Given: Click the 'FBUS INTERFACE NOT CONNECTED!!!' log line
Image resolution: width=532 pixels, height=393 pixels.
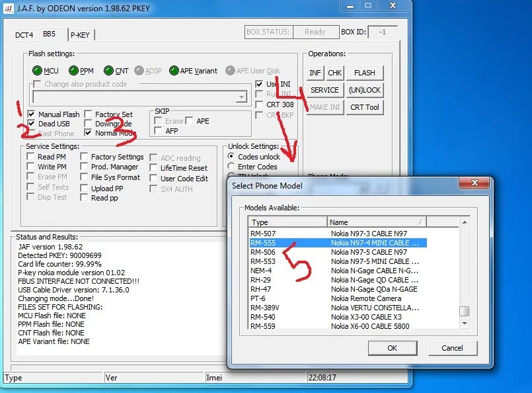Looking at the screenshot, I should click(79, 281).
